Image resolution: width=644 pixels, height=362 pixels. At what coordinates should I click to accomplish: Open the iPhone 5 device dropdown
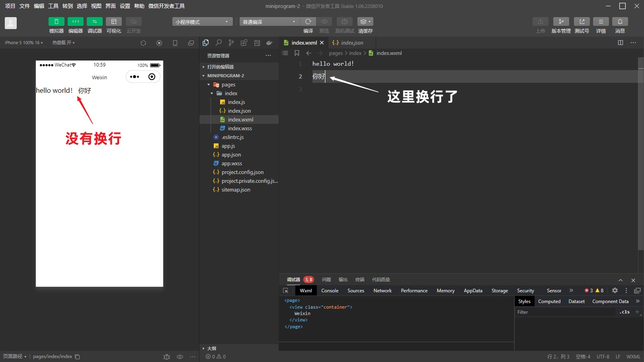[x=24, y=43]
